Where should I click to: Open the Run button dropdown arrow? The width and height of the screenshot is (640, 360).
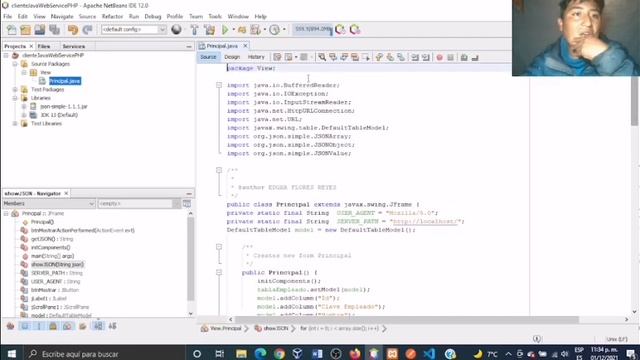click(233, 29)
